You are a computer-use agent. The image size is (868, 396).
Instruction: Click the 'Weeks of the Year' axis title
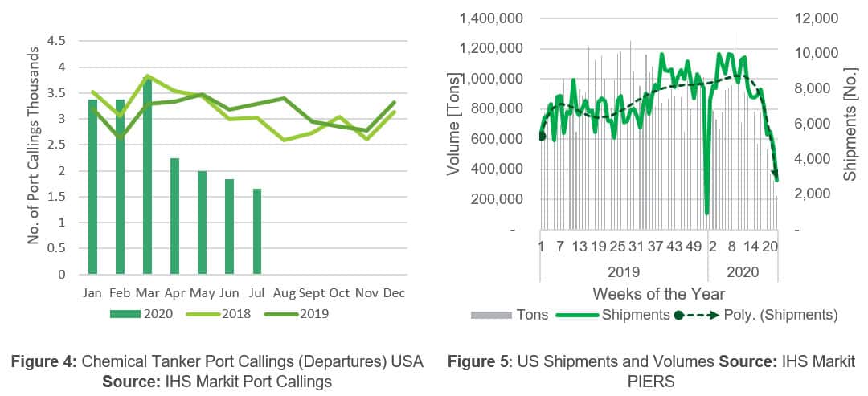(658, 293)
